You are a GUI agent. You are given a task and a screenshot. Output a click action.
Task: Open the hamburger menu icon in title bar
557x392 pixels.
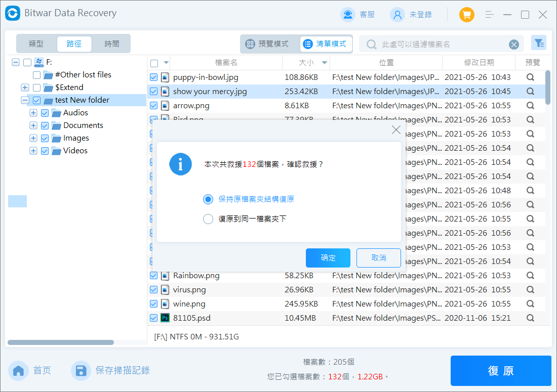pyautogui.click(x=489, y=15)
